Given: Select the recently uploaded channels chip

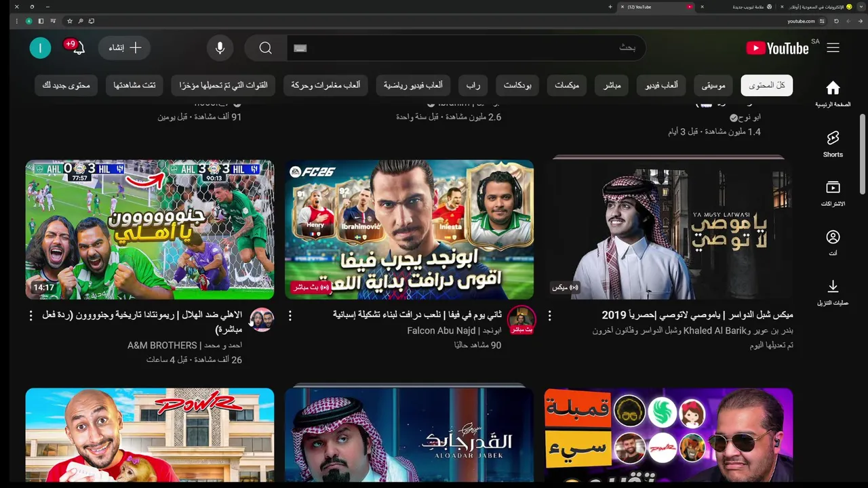Looking at the screenshot, I should coord(224,85).
